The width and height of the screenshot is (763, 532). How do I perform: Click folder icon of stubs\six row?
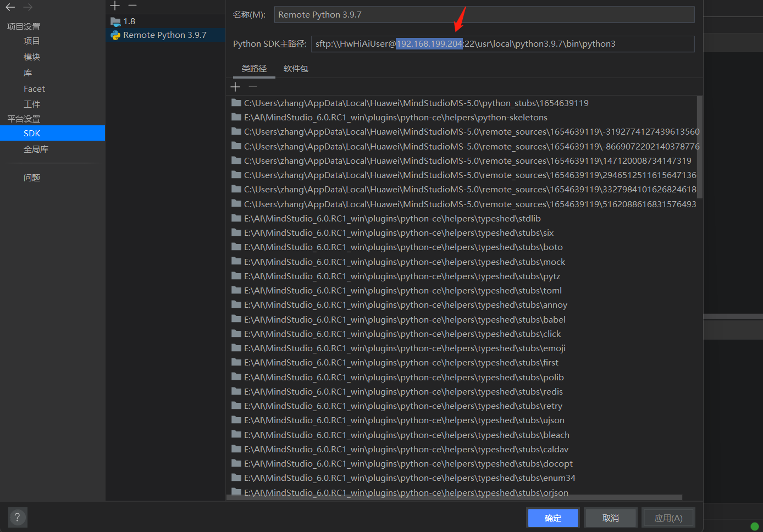(x=237, y=232)
